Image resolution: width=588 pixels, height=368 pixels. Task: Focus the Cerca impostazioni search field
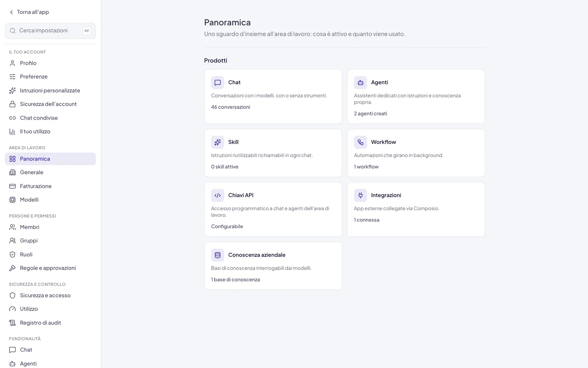click(x=50, y=31)
